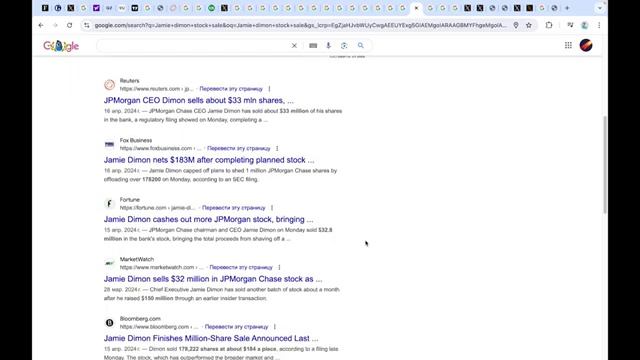Click the Reuters favicon
The height and width of the screenshot is (360, 640).
[109, 84]
